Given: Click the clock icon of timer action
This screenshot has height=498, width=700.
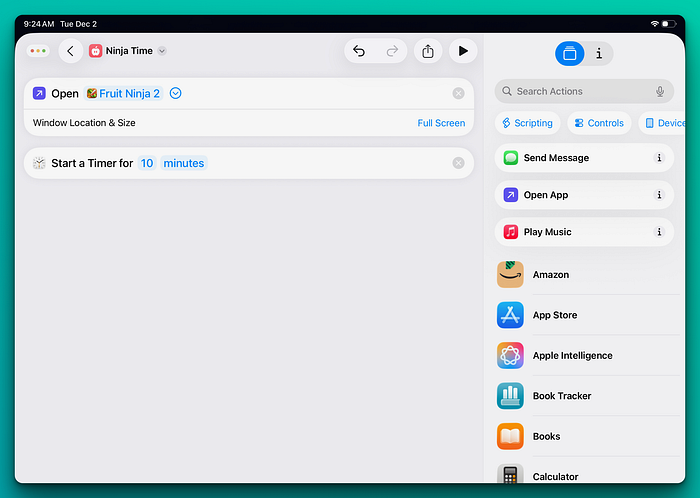Looking at the screenshot, I should (39, 163).
